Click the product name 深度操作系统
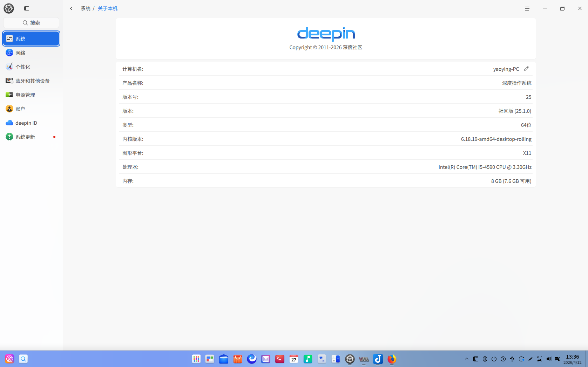 click(x=516, y=83)
